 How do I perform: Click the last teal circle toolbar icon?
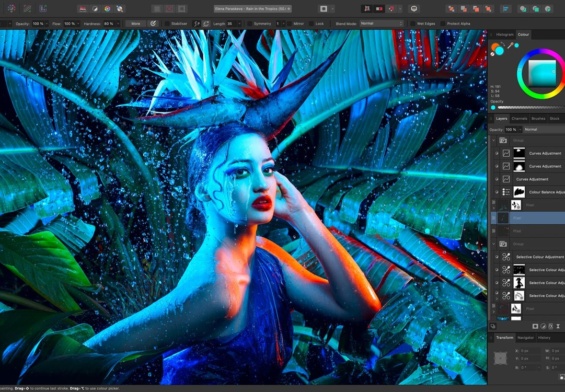pos(548,9)
